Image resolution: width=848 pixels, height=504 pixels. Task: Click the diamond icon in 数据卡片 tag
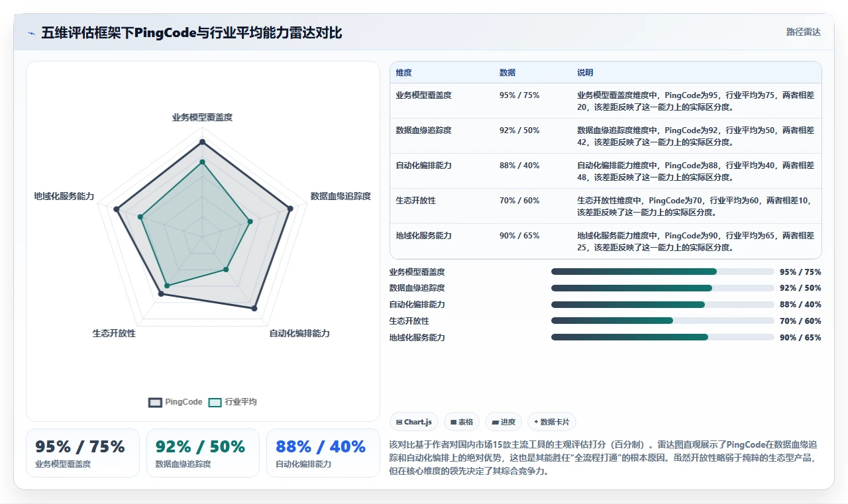[536, 421]
